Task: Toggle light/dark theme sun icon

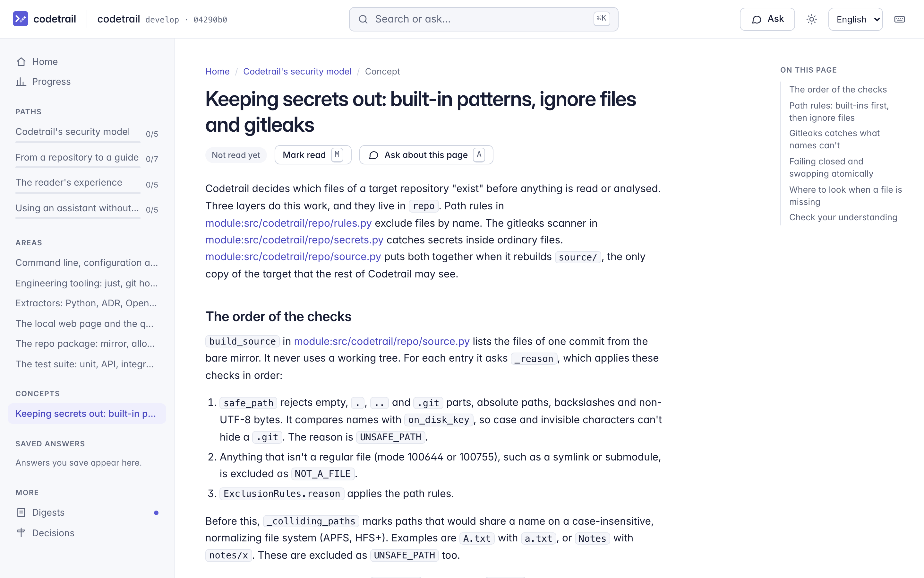Action: [x=811, y=19]
